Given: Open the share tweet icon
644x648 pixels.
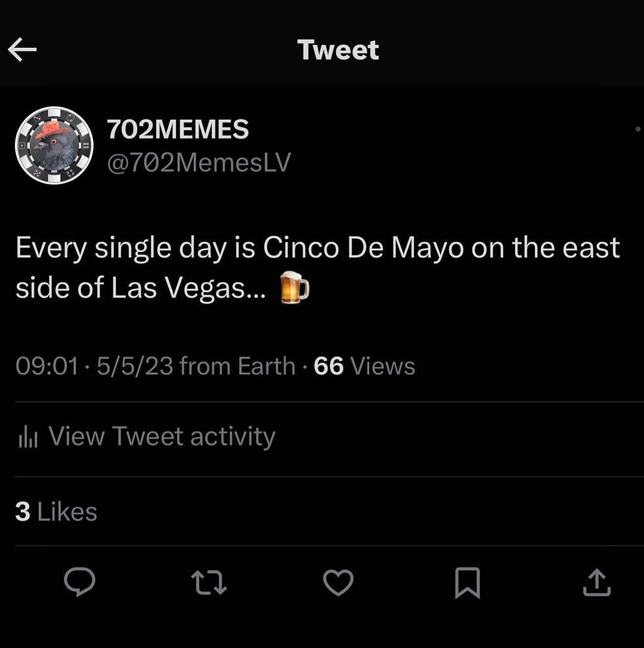Looking at the screenshot, I should (x=596, y=582).
